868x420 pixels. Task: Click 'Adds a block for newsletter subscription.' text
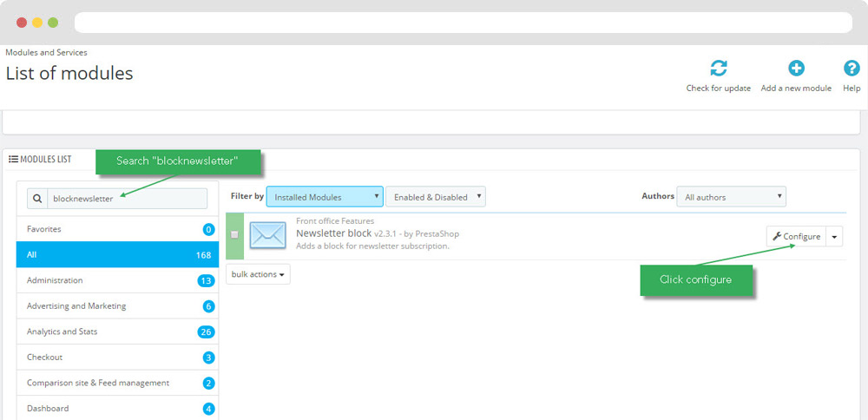pos(372,246)
